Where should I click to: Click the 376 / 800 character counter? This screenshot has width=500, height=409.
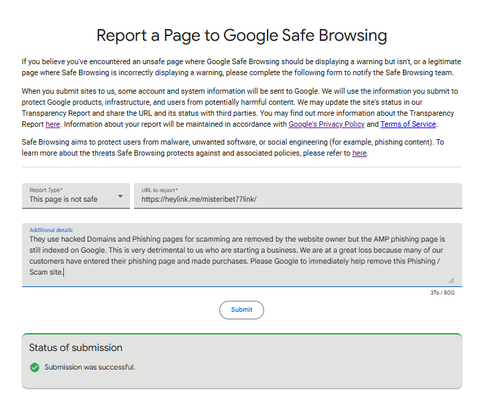[442, 293]
